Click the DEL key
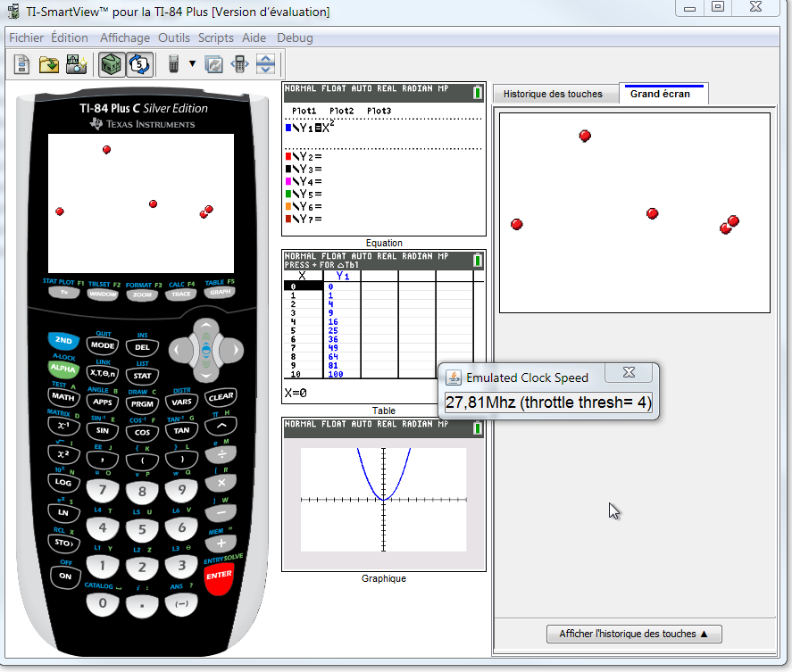 (x=142, y=347)
